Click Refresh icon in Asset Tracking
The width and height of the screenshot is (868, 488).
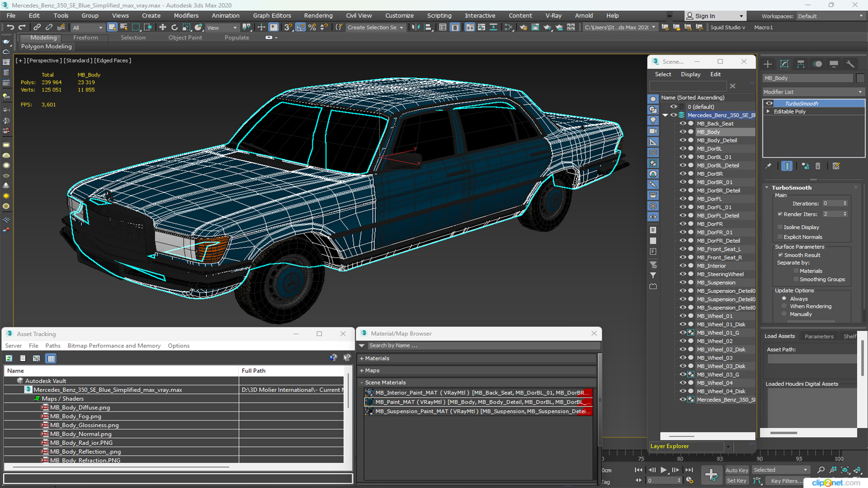[x=9, y=358]
